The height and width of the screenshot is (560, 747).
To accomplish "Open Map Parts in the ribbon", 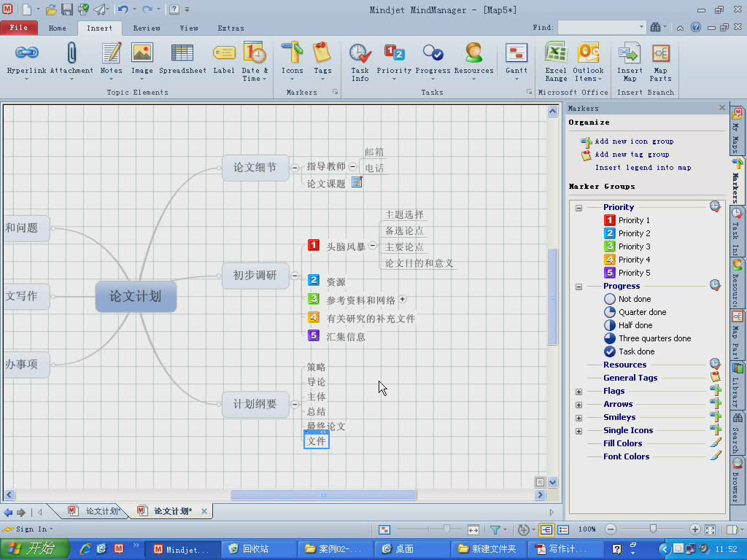I will pyautogui.click(x=660, y=62).
